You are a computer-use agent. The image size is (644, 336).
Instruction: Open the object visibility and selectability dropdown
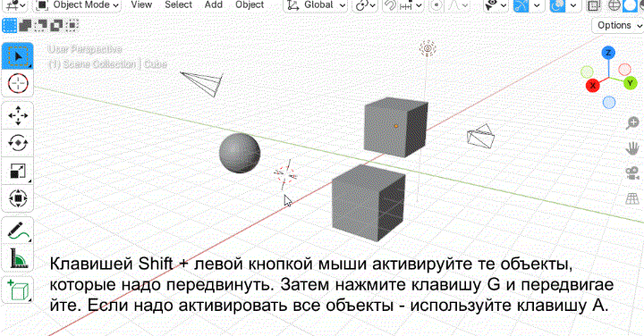click(x=496, y=5)
